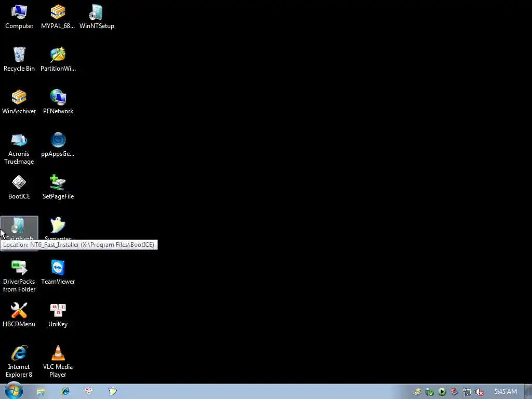This screenshot has height=399, width=532.
Task: Open the network connection tray icon
Action: click(x=467, y=392)
